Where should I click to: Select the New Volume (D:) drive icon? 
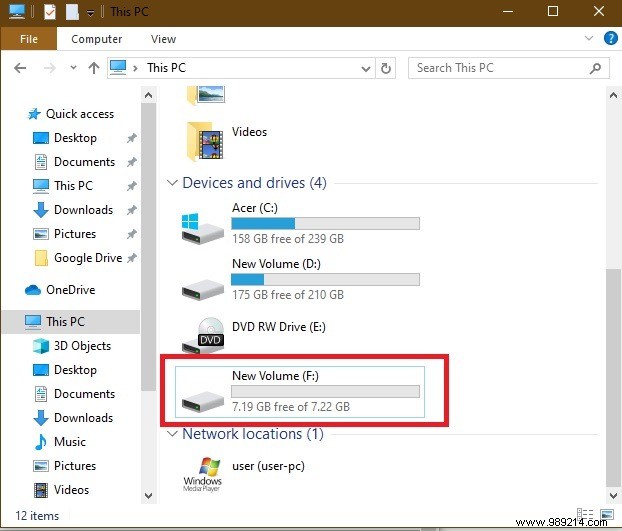(x=202, y=289)
